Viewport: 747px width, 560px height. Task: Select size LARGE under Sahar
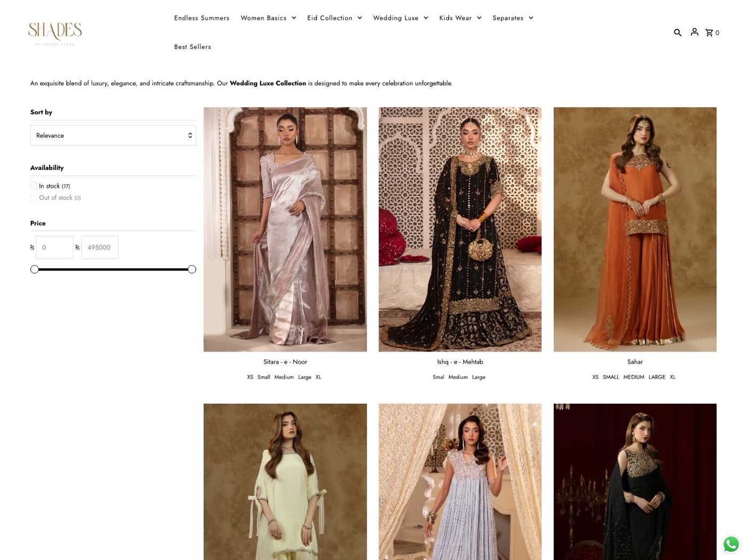tap(657, 377)
